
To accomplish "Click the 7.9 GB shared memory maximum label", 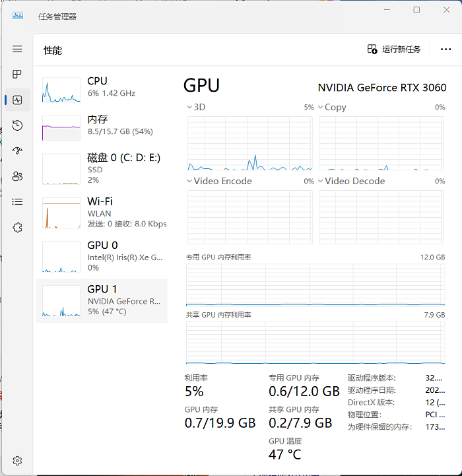I will pyautogui.click(x=435, y=315).
